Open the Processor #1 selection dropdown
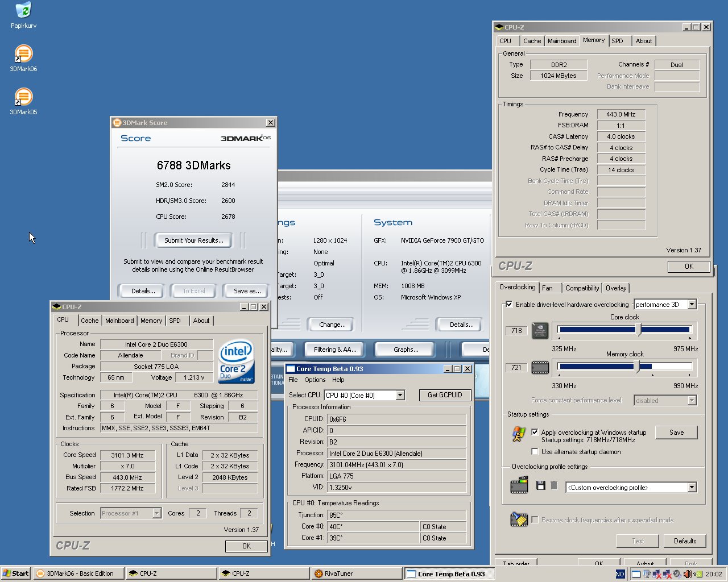 point(156,513)
